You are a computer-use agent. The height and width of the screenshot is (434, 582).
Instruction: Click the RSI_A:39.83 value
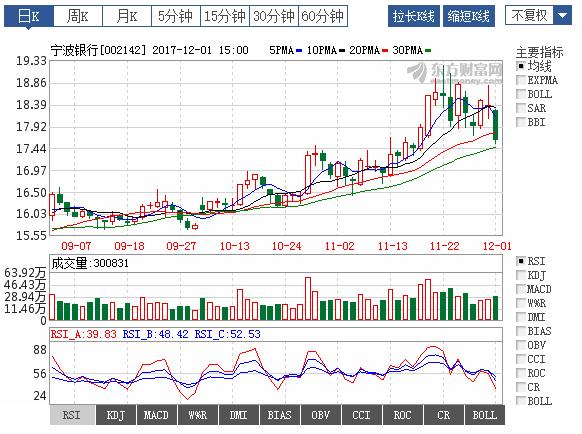pos(84,334)
